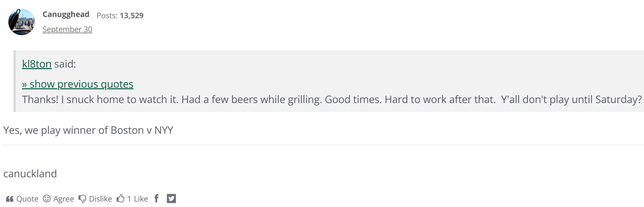Open the September 30 post permalink
Image resolution: width=644 pixels, height=207 pixels.
click(67, 29)
